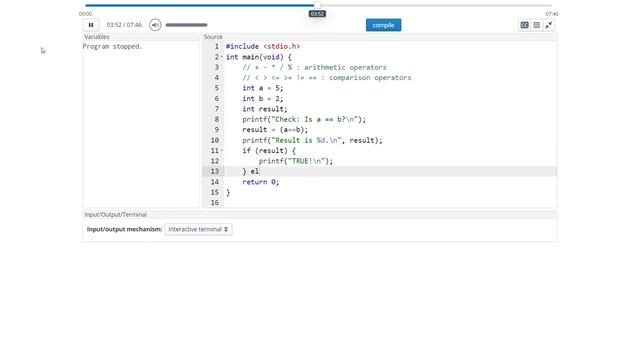640x360 pixels.
Task: Toggle closed captions (CC) icon
Action: (524, 25)
